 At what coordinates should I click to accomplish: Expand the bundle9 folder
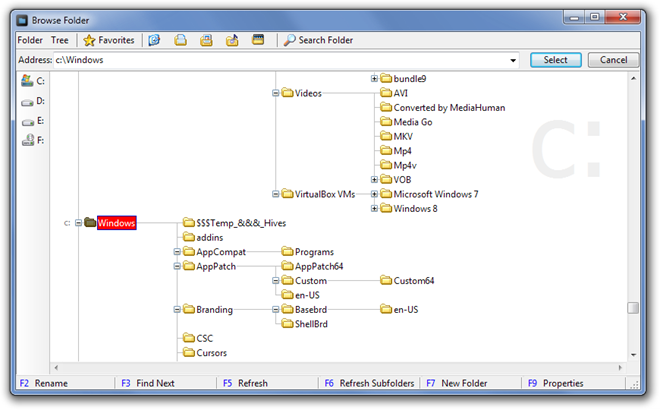click(x=374, y=78)
